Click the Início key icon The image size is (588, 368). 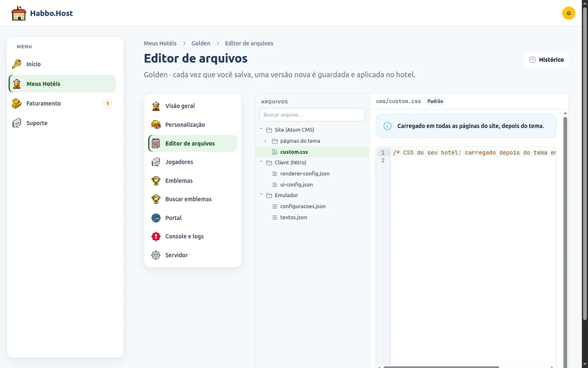(x=17, y=64)
